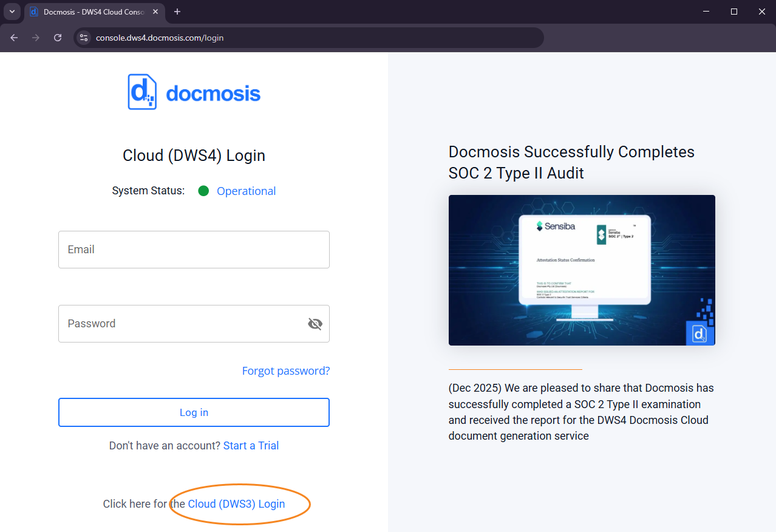The image size is (776, 532).
Task: Select the Docmosis DWS4 Cloud Console tab
Action: 94,12
